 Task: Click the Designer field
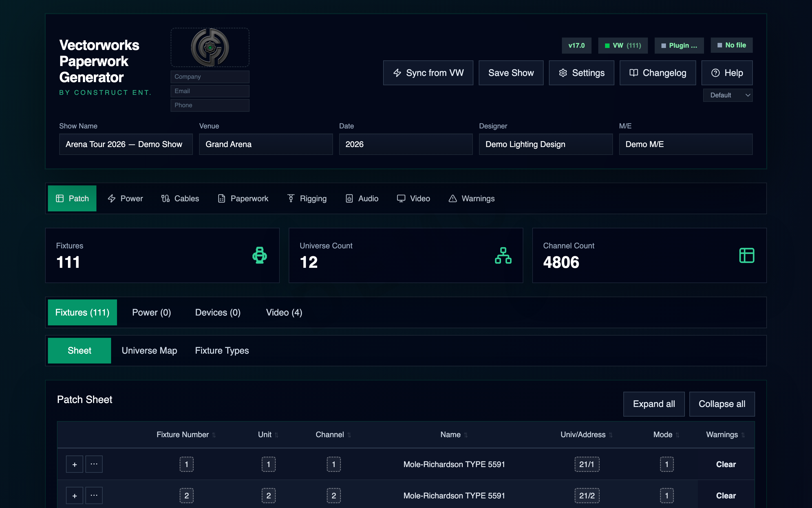click(x=546, y=144)
